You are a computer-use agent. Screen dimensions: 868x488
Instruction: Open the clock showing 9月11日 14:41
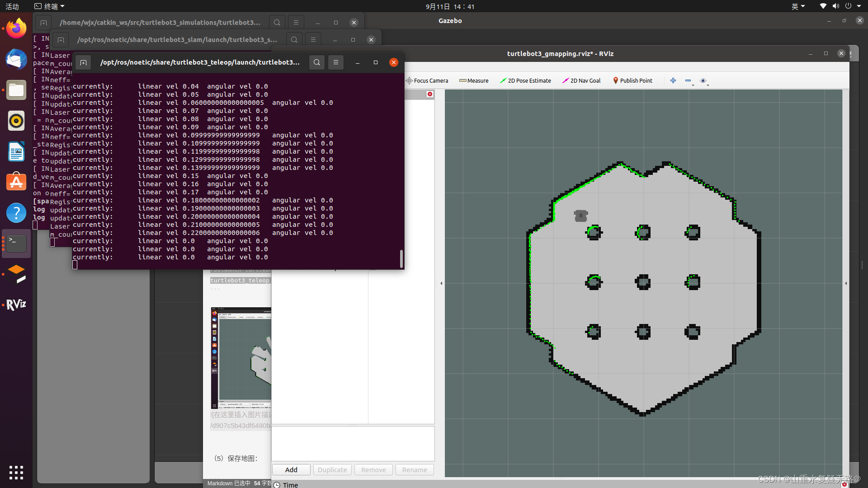[x=450, y=6]
